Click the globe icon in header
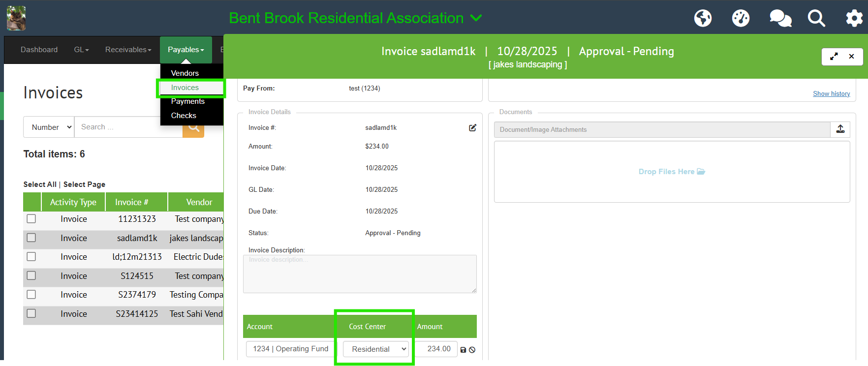868x366 pixels. pos(703,18)
